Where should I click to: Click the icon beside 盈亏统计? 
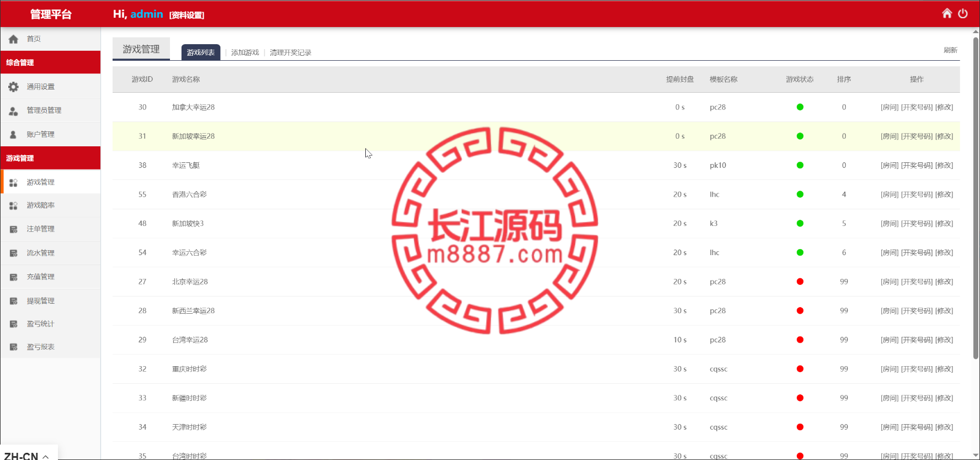point(13,324)
